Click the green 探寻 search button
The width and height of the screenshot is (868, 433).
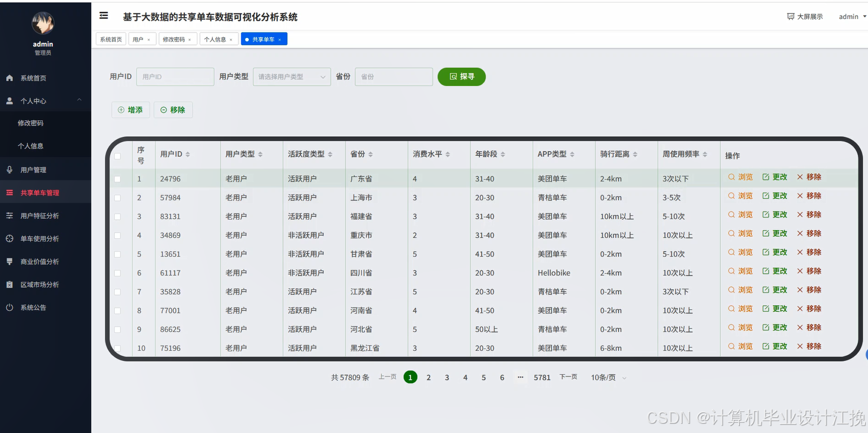tap(461, 77)
